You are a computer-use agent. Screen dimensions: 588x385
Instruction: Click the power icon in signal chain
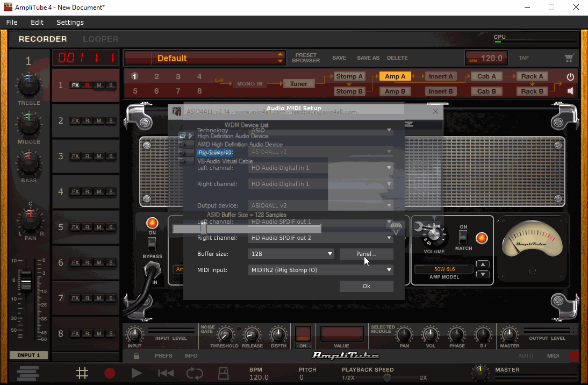tap(570, 77)
